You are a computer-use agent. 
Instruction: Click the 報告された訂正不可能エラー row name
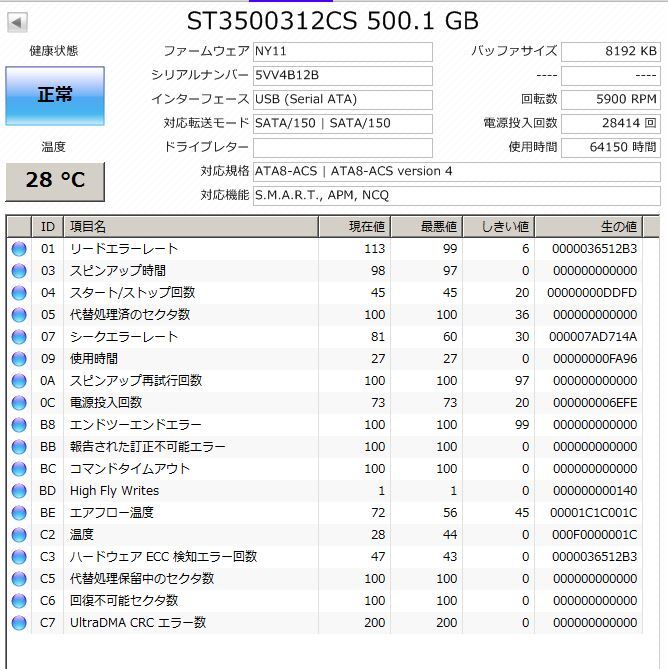pyautogui.click(x=148, y=447)
